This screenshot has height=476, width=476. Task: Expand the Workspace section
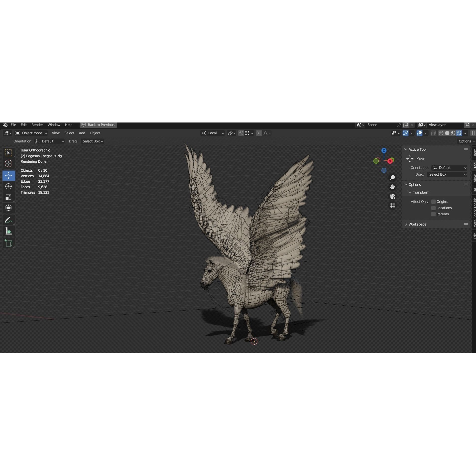tap(416, 224)
